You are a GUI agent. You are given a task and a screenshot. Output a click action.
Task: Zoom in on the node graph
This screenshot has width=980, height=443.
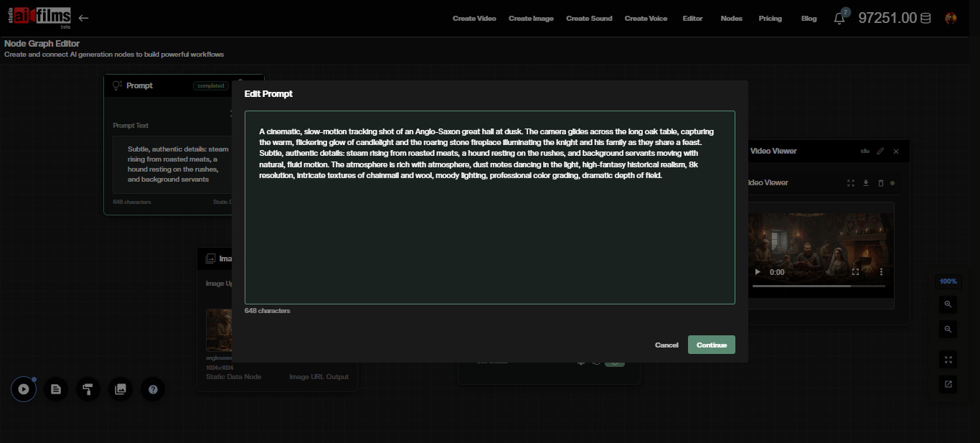948,304
